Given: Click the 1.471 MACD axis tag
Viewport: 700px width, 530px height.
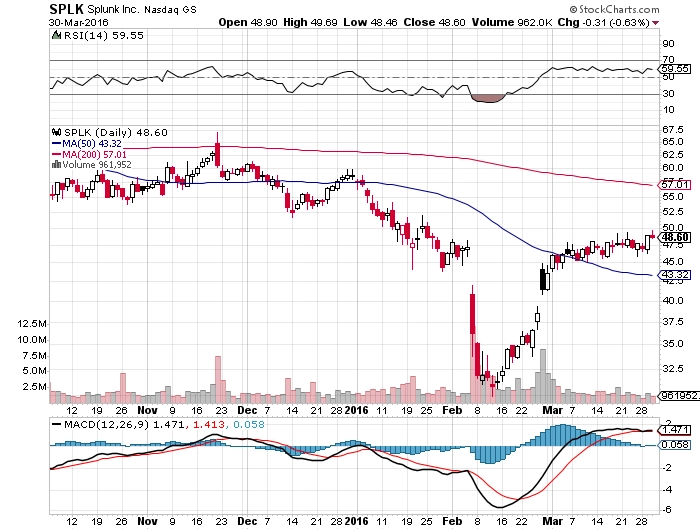Looking at the screenshot, I should [675, 430].
